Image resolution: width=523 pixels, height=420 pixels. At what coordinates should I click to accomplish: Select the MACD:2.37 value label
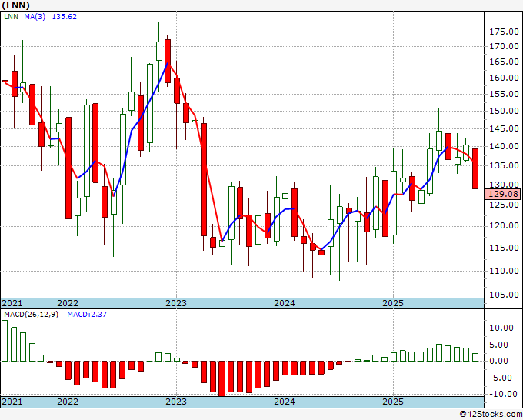point(87,315)
